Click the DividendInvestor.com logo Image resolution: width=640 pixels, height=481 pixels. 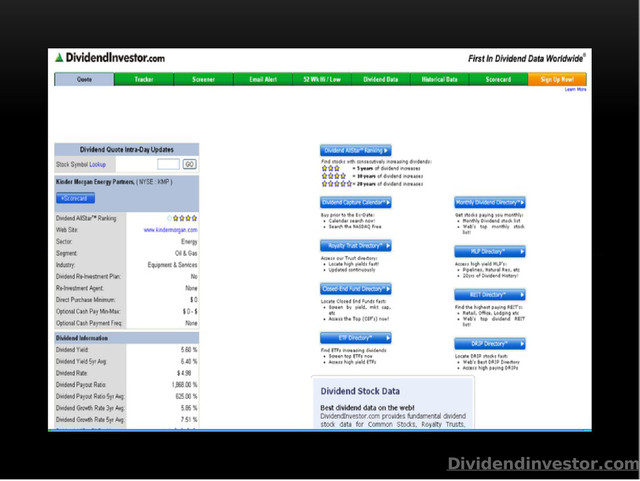pos(110,58)
